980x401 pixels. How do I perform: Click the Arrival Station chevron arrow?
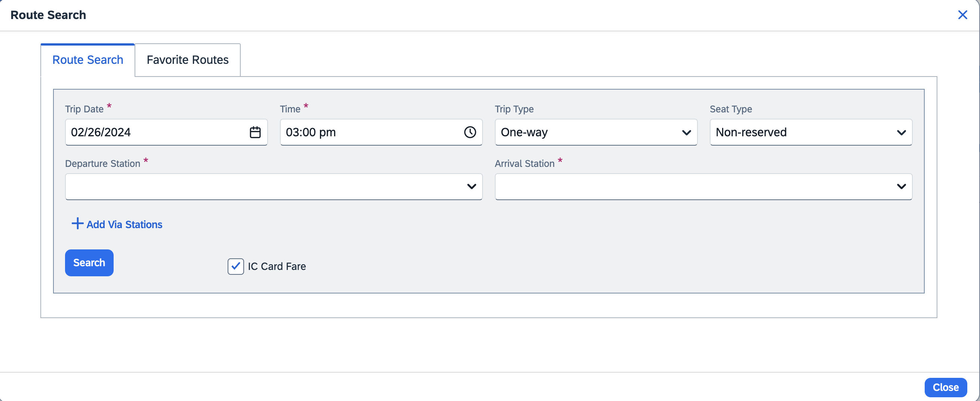pos(901,187)
